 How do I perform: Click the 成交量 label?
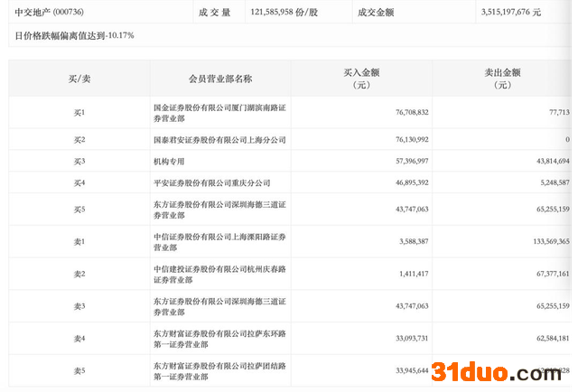click(x=213, y=13)
